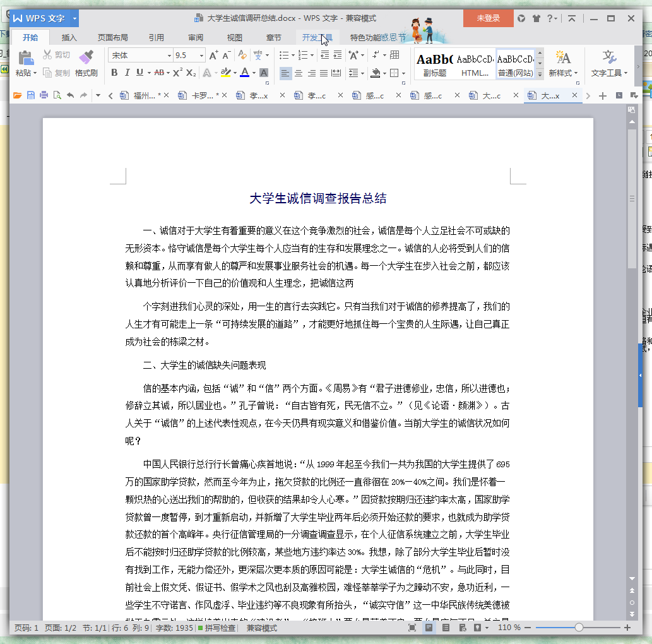Screen dimensions: 652x644
Task: Center-align the paragraph
Action: [x=299, y=73]
